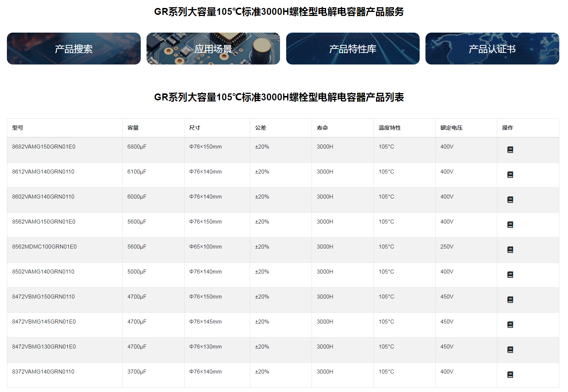
Task: Open datasheet icon for 8612VAMG140GRN0110
Action: (x=510, y=175)
